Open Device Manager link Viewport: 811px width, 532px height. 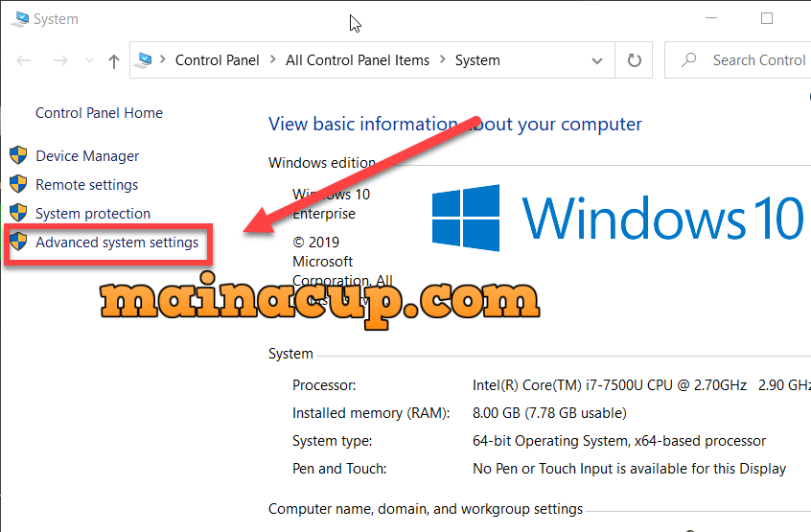coord(87,156)
